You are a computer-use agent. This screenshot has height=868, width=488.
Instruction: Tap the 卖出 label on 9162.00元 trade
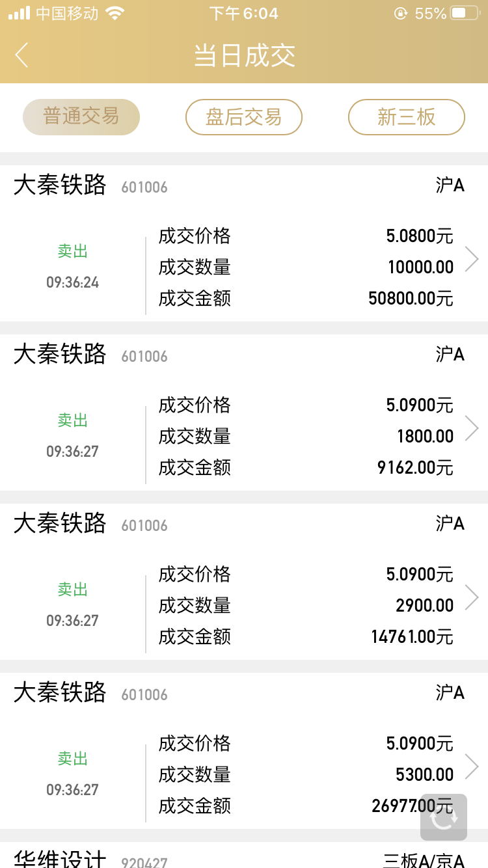[x=72, y=420]
